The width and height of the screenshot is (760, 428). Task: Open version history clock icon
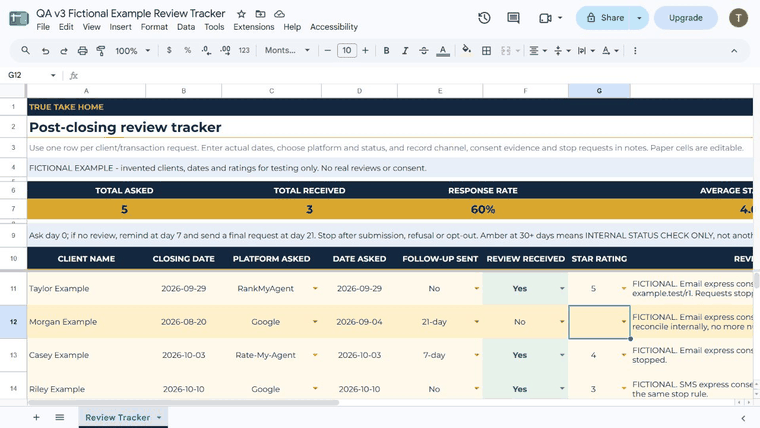tap(484, 18)
